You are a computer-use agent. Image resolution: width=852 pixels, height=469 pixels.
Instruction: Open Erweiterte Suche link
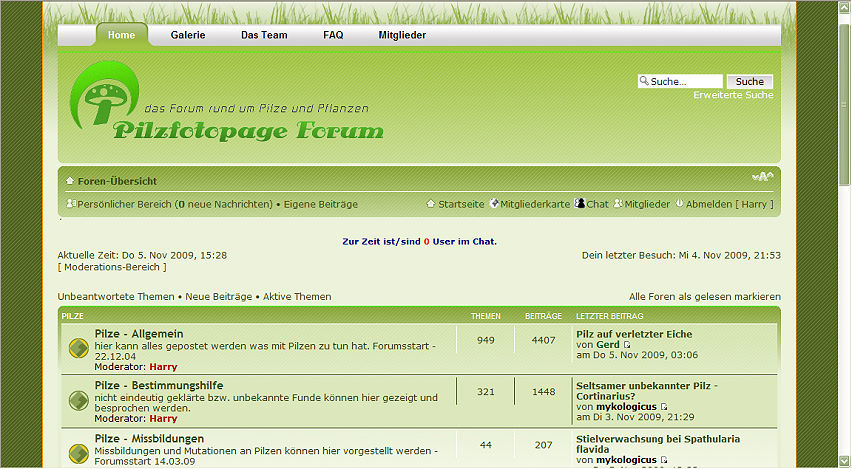coord(733,95)
